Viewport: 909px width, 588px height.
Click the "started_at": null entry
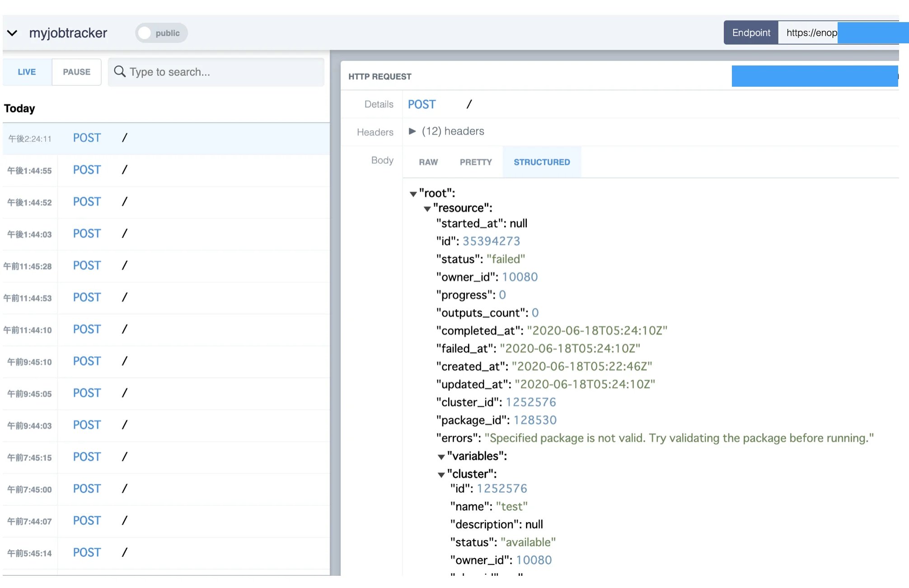tap(482, 224)
